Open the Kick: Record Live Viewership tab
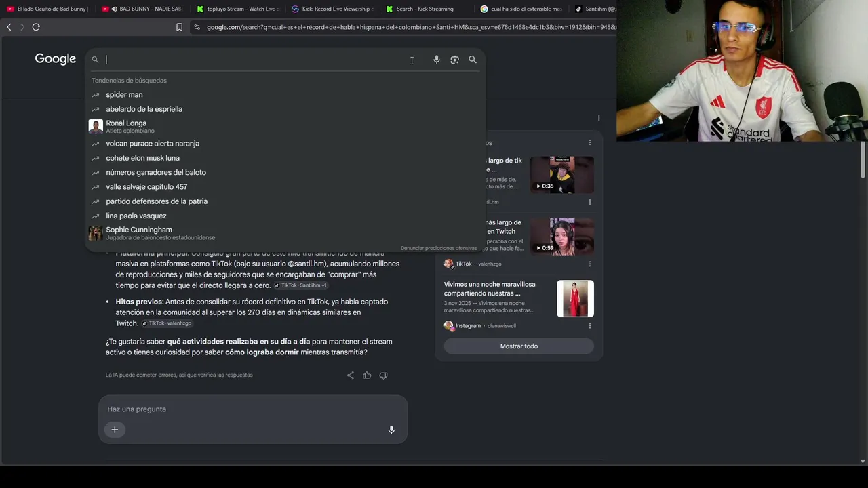 click(332, 9)
